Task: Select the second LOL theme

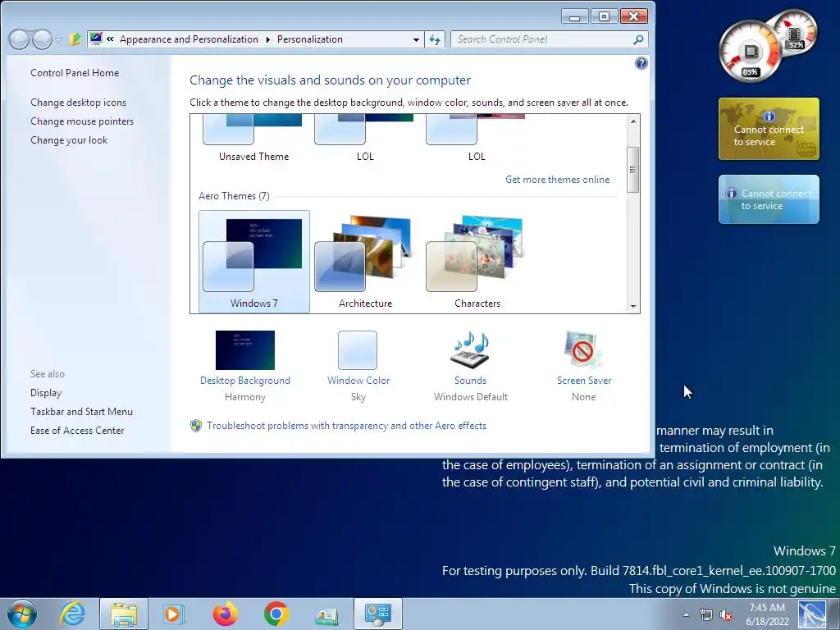Action: point(477,138)
